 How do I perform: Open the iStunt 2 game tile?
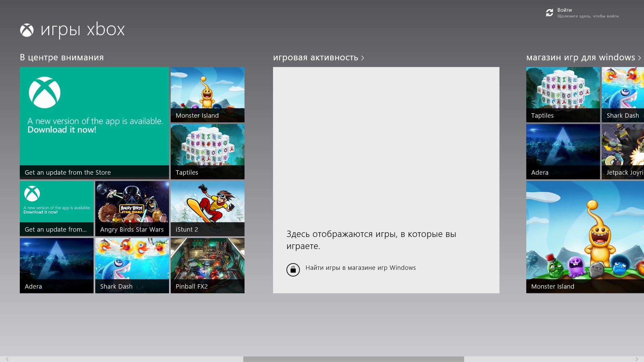coord(208,208)
